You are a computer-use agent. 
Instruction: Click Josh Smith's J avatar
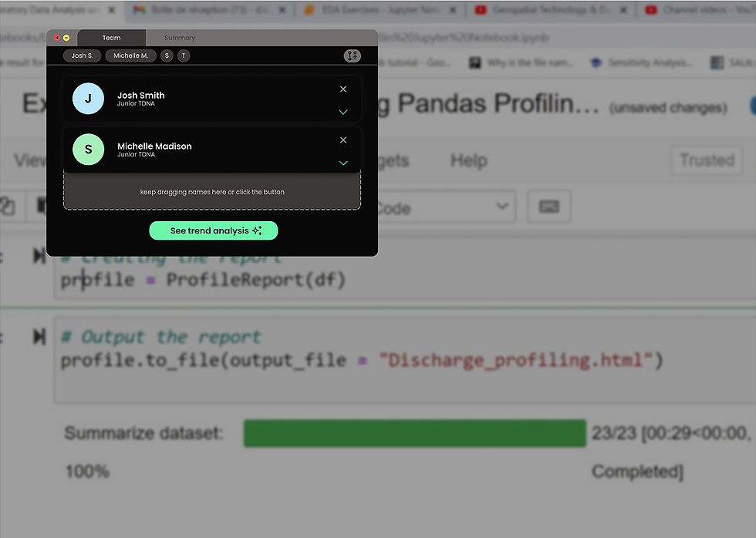(x=88, y=99)
